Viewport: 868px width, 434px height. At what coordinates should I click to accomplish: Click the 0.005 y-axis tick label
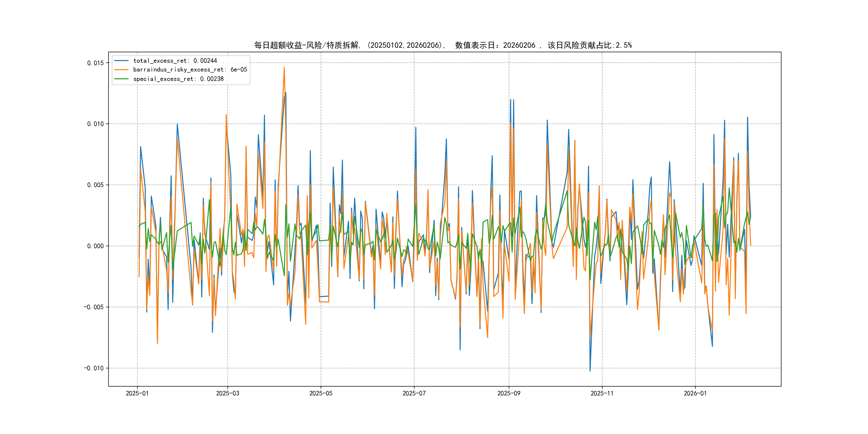pyautogui.click(x=95, y=185)
